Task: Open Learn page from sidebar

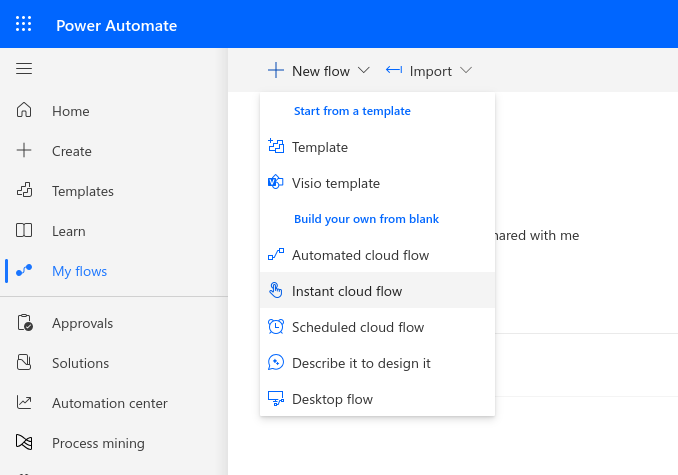Action: coord(68,231)
